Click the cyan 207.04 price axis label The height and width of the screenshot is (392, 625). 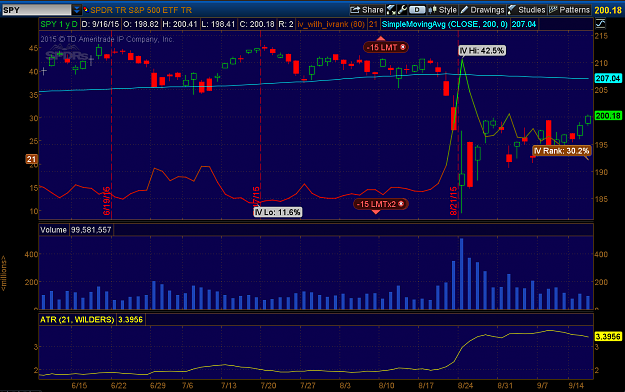point(608,79)
